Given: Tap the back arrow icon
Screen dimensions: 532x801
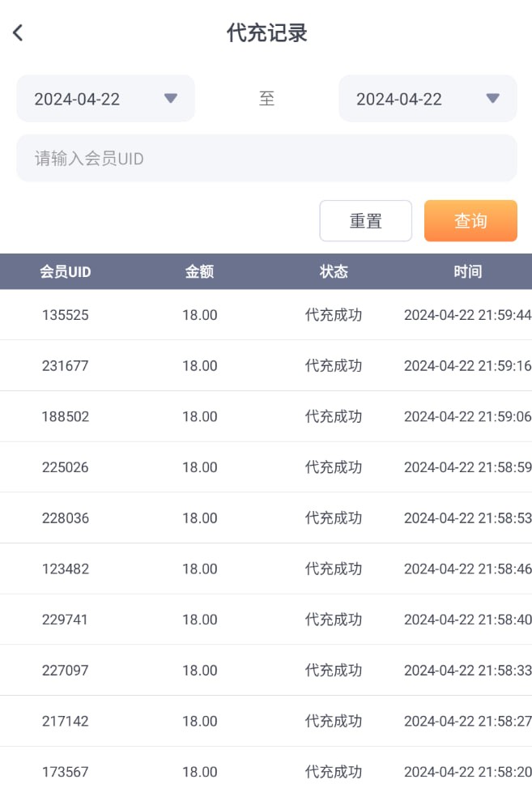Looking at the screenshot, I should 18,33.
